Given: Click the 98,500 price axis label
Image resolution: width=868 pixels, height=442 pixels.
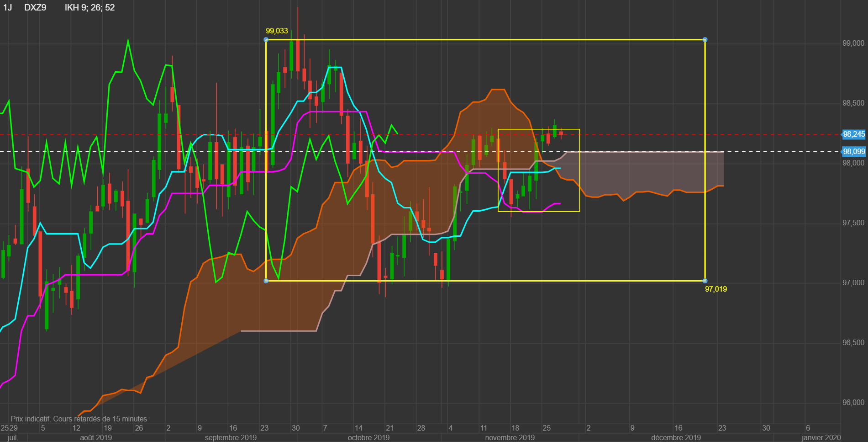Looking at the screenshot, I should coord(853,103).
